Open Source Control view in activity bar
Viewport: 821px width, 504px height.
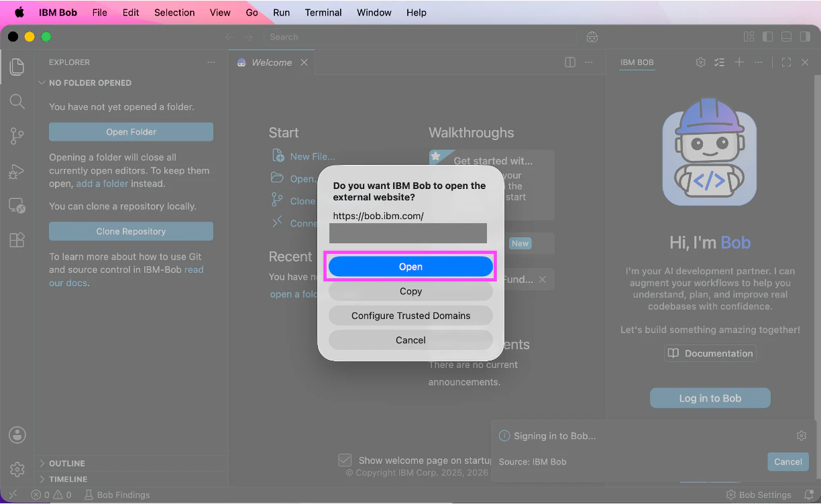click(x=17, y=136)
